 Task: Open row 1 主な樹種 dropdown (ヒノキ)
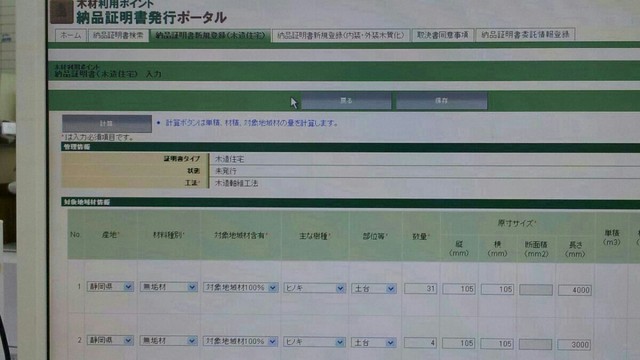[314, 288]
